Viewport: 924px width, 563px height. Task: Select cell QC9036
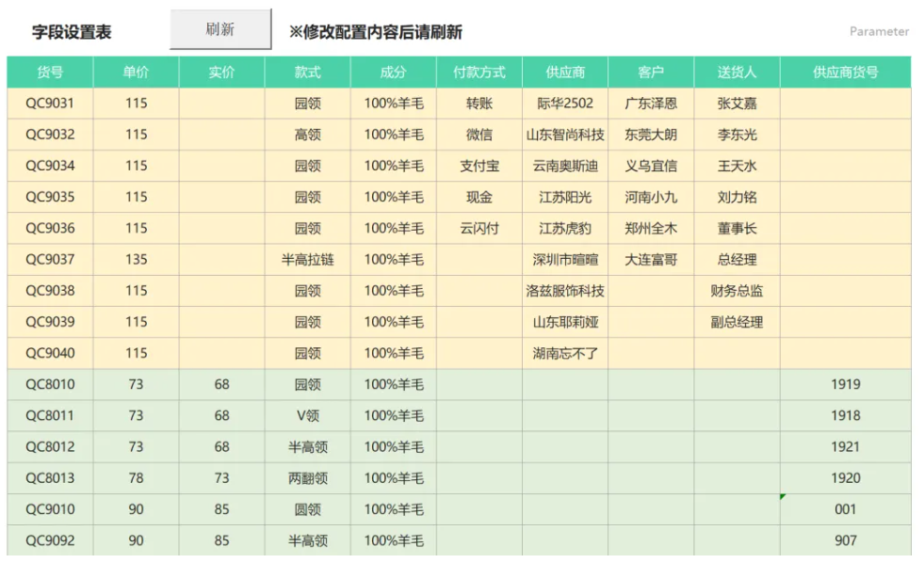point(50,229)
